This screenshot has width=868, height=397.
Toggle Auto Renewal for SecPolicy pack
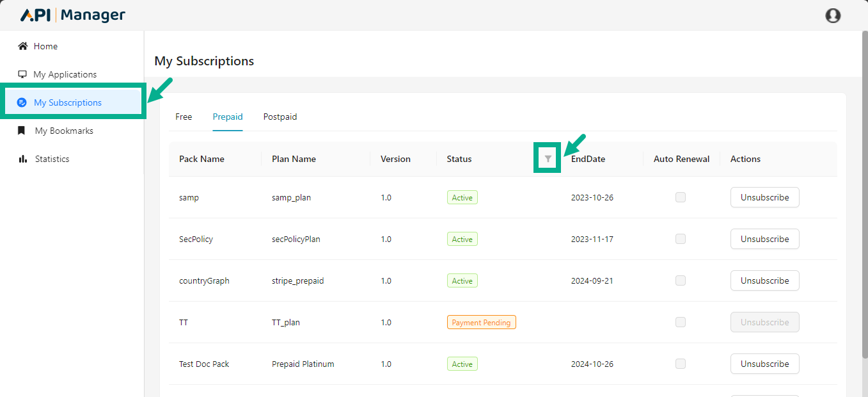coord(680,238)
